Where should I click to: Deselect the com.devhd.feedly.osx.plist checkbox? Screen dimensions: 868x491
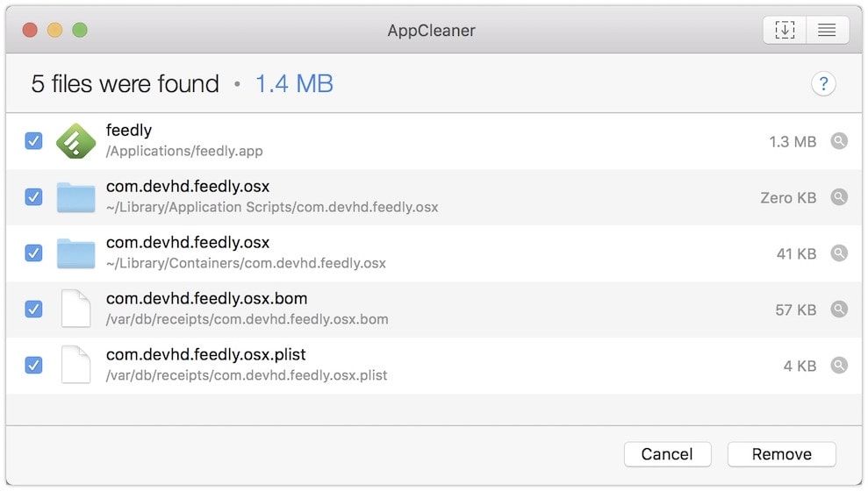click(33, 366)
